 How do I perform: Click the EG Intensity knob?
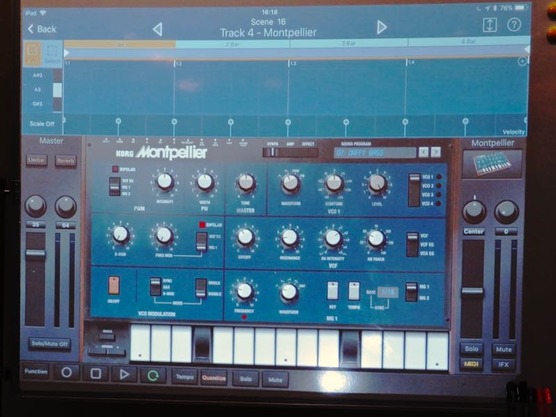[x=333, y=238]
